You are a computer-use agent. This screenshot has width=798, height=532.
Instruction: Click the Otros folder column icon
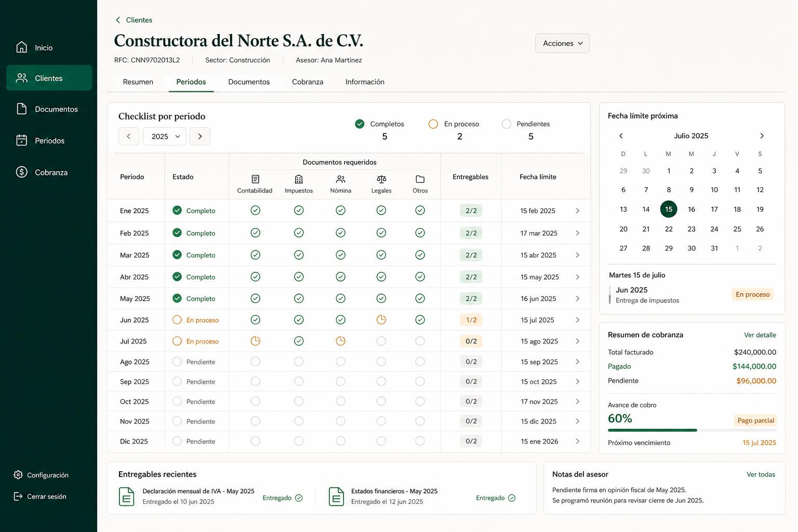(x=420, y=179)
